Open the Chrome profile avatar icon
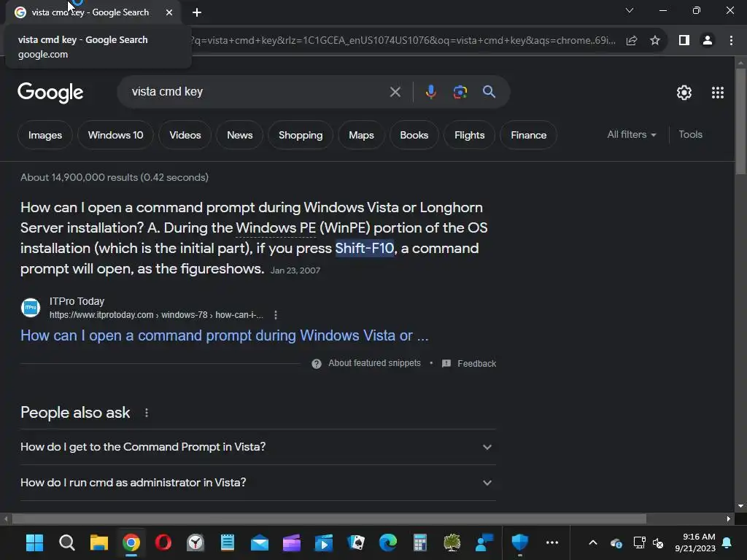Image resolution: width=747 pixels, height=560 pixels. pos(708,41)
